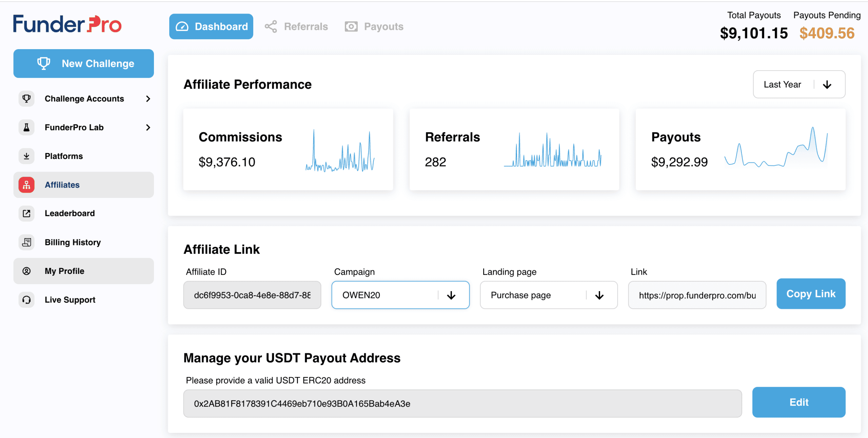
Task: Open the Landing page dropdown
Action: coord(549,295)
